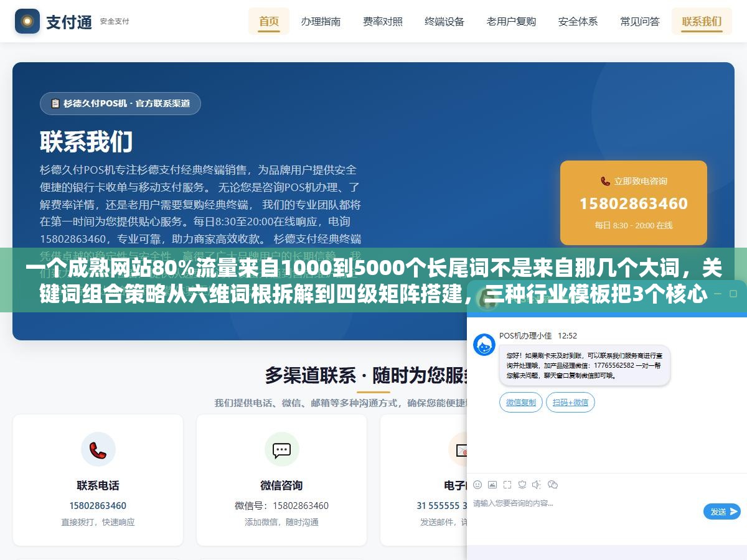Click phone number under 联系电话 card

click(98, 505)
